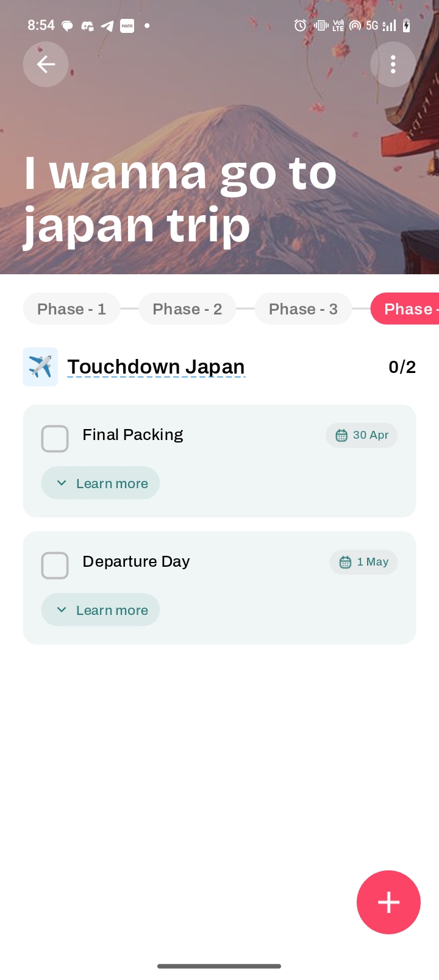This screenshot has height=980, width=439.
Task: Open the 30 Apr date chip
Action: click(362, 435)
